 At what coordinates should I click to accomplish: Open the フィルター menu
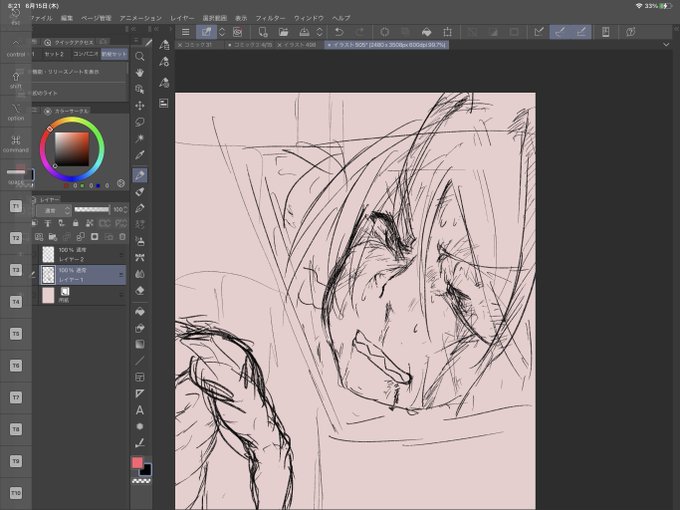(x=270, y=18)
